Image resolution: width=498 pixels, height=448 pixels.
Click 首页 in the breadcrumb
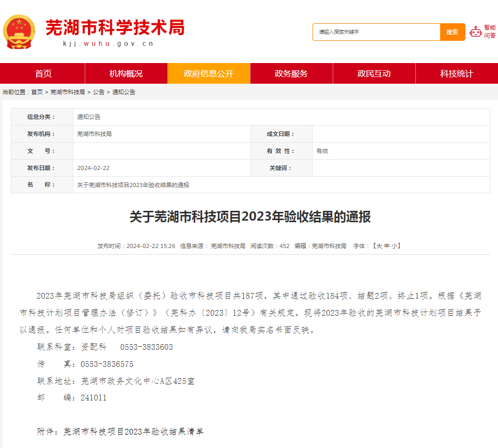click(x=37, y=92)
